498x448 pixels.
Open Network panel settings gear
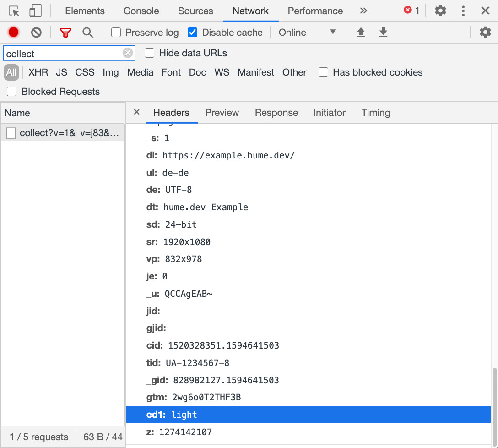[485, 33]
